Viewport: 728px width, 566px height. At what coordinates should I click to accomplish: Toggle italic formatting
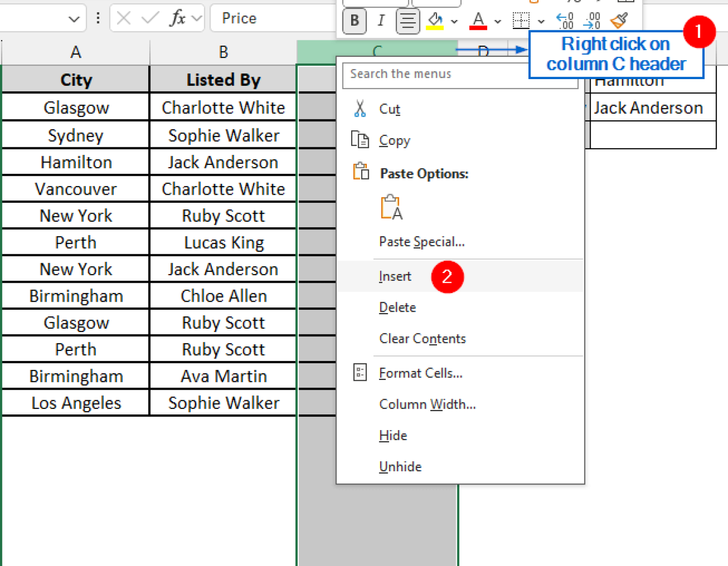tap(381, 21)
